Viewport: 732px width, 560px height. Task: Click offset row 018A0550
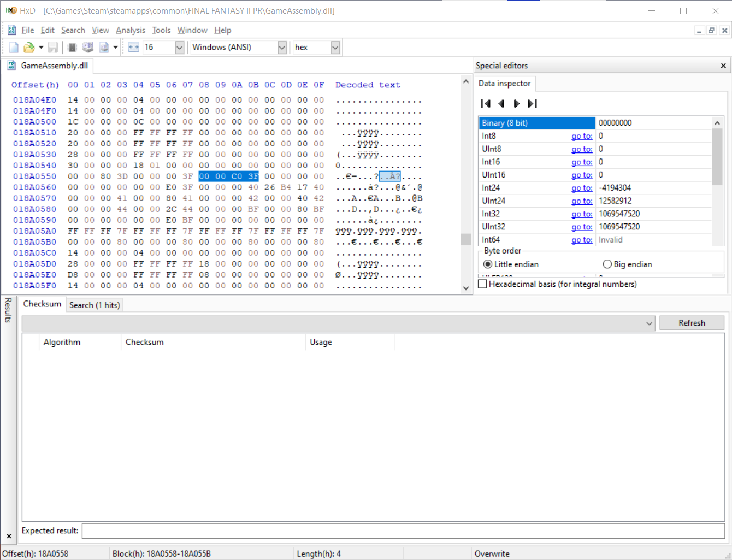[34, 176]
